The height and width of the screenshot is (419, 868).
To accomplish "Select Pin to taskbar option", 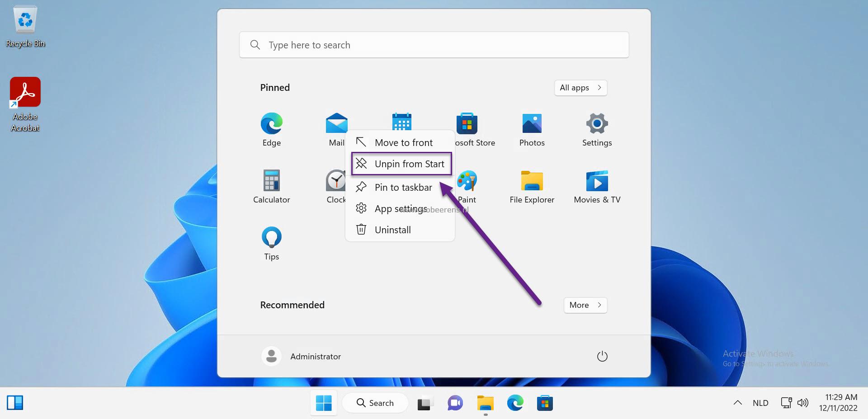I will [x=400, y=187].
